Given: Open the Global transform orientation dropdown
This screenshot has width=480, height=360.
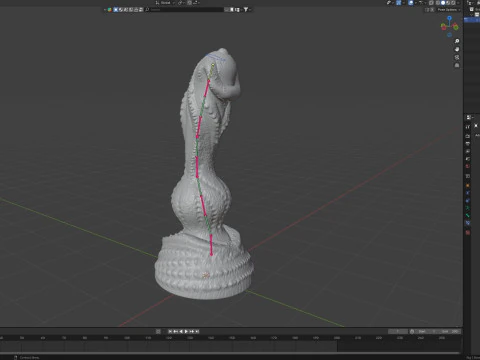Looking at the screenshot, I should [x=166, y=3].
